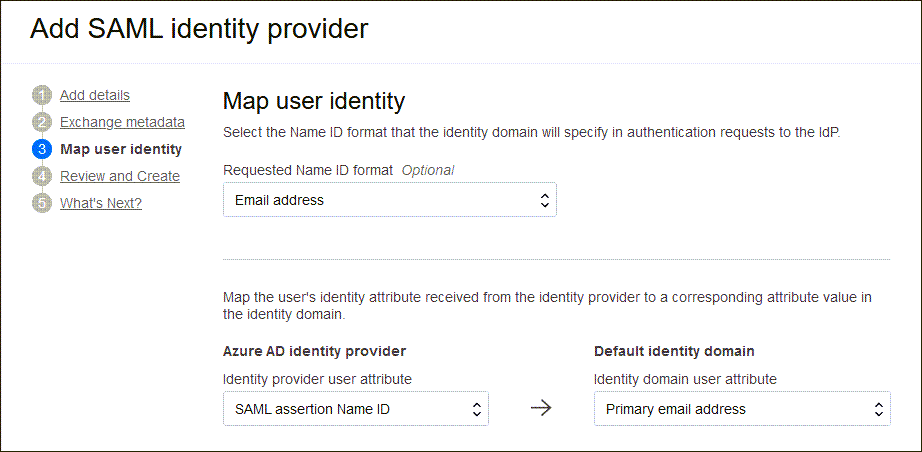This screenshot has height=452, width=922.
Task: Open the What's Next? step
Action: pyautogui.click(x=101, y=204)
